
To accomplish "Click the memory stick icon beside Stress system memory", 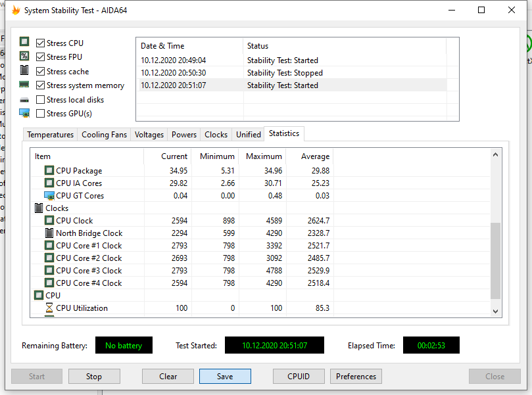I will click(x=24, y=85).
